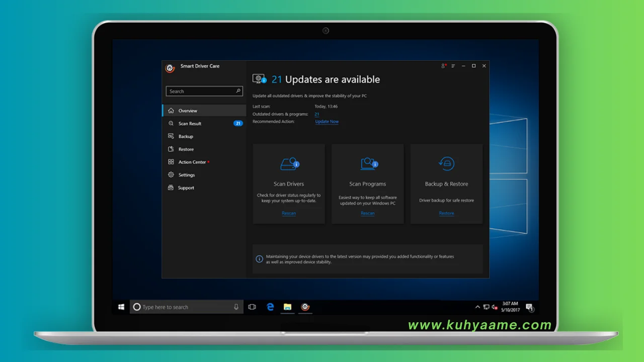Click the Scan Programs card icon
This screenshot has width=644, height=362.
tap(369, 164)
